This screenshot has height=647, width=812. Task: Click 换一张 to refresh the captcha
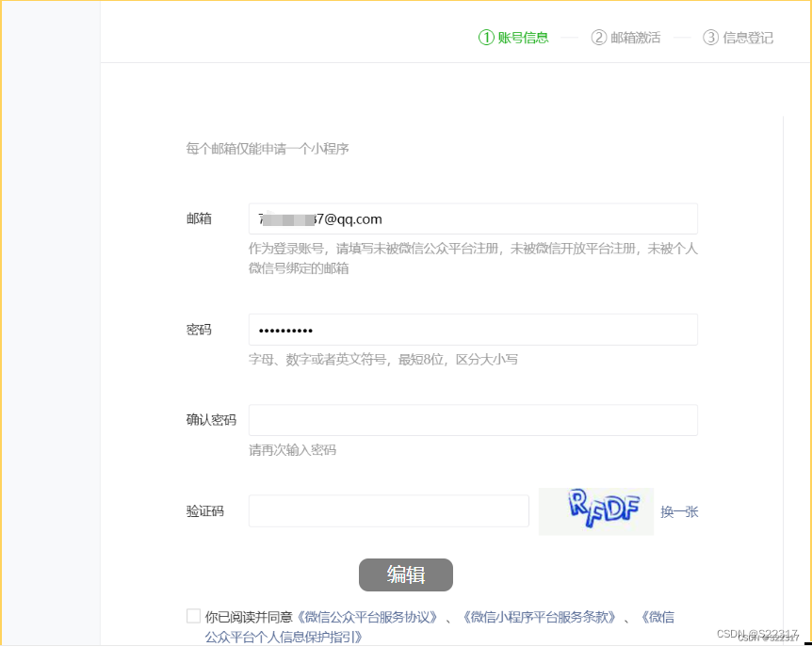(679, 510)
